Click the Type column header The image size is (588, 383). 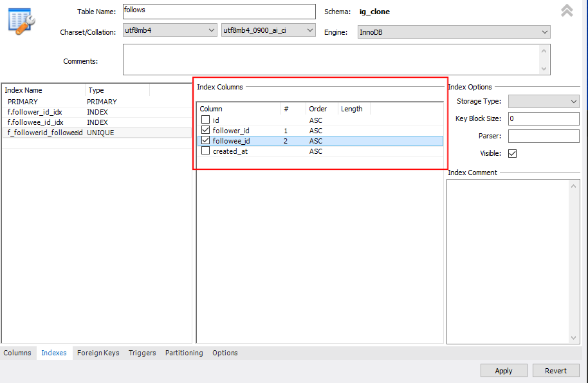[117, 90]
